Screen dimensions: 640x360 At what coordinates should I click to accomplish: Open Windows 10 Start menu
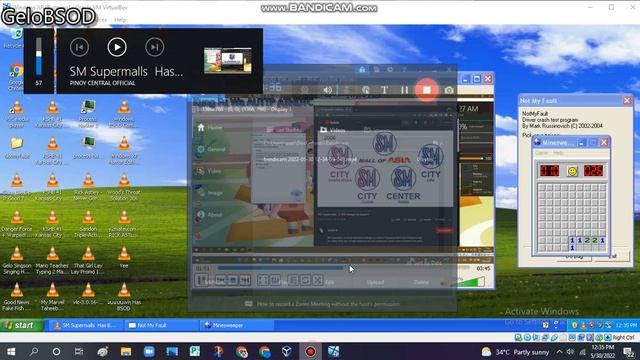coord(11,351)
